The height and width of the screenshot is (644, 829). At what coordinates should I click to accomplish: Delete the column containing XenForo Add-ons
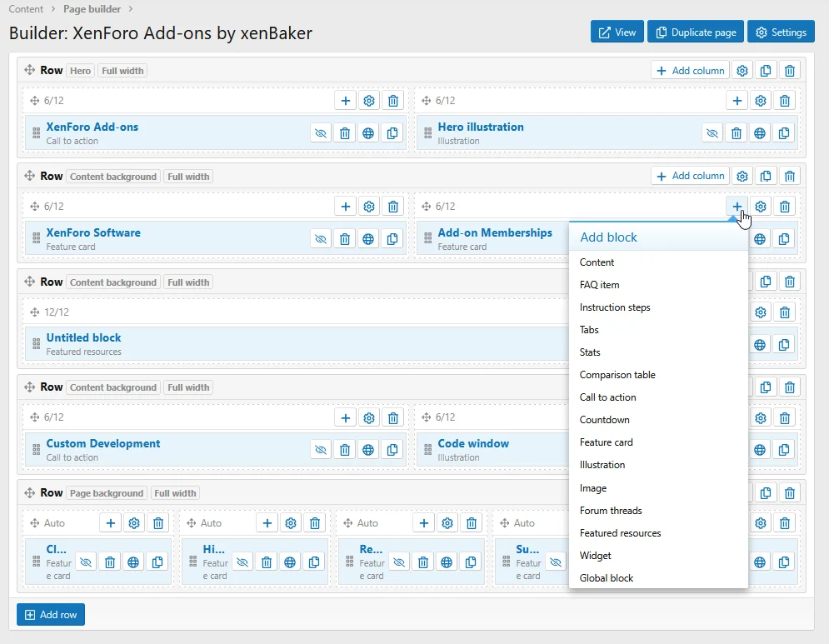point(392,101)
